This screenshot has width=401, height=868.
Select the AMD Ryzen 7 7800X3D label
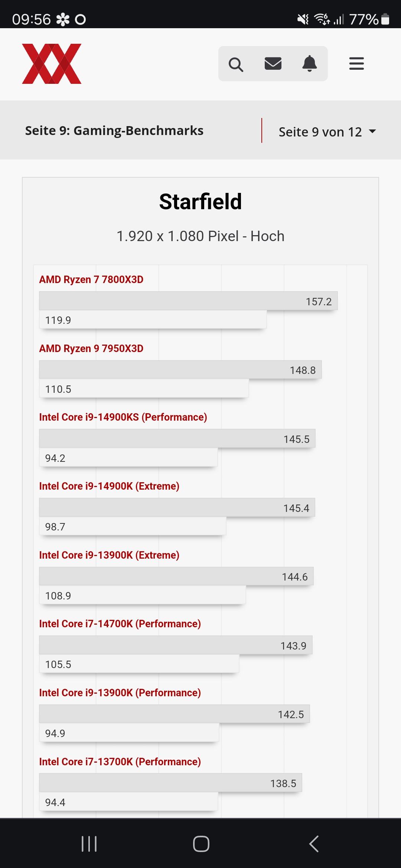click(x=91, y=279)
